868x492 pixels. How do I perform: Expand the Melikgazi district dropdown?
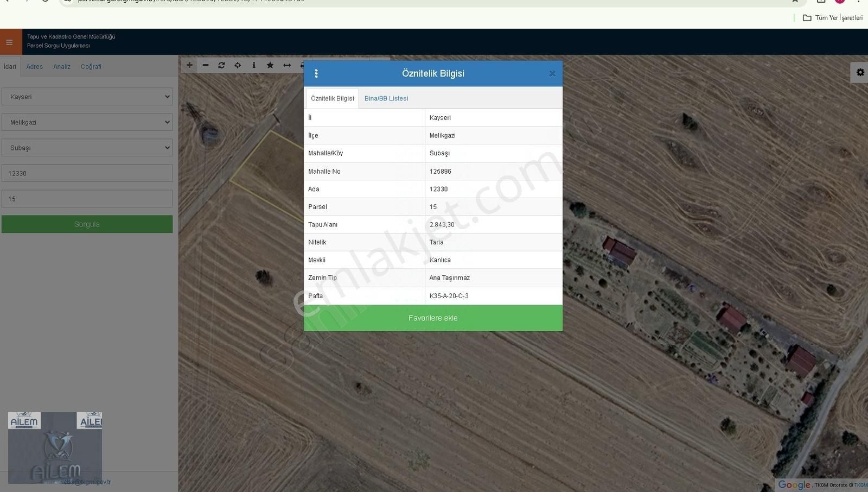87,122
